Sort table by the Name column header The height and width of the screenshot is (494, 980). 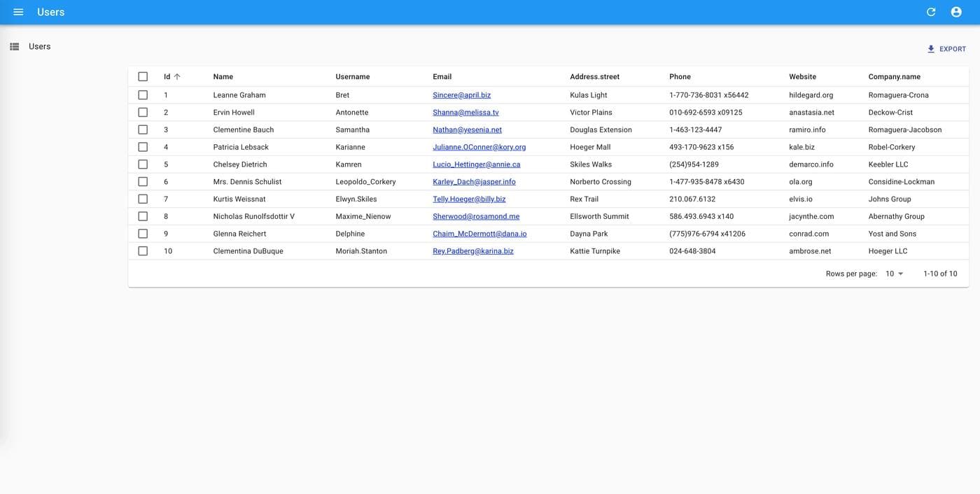tap(223, 77)
